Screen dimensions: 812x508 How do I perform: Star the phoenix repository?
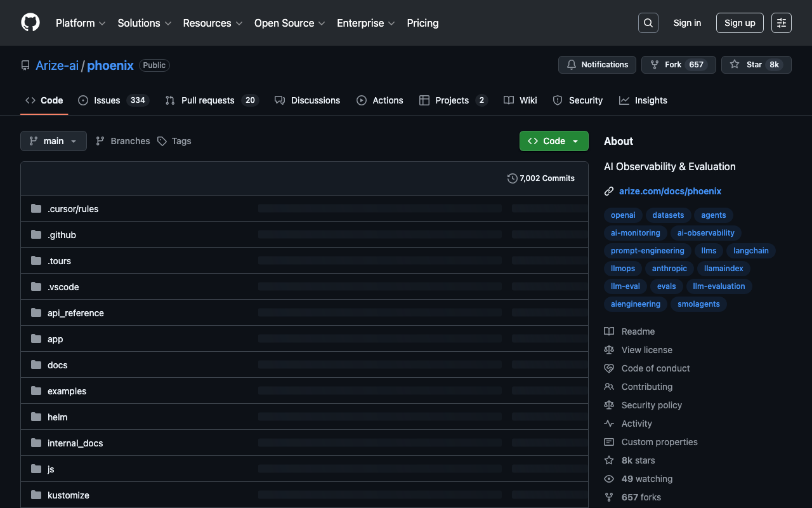756,65
